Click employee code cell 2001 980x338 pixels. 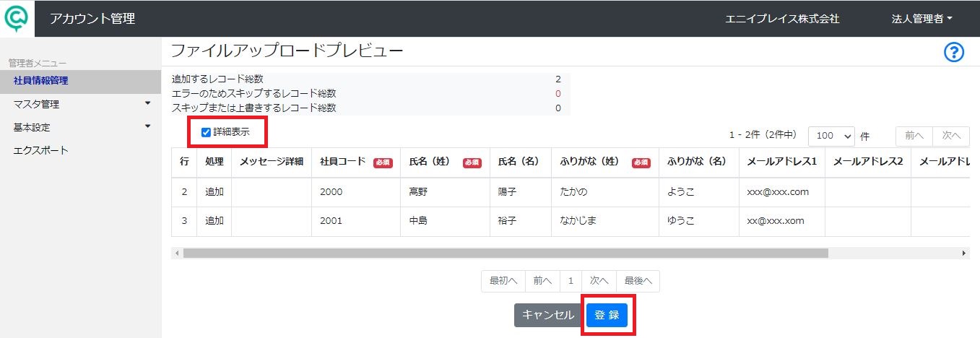coord(356,221)
